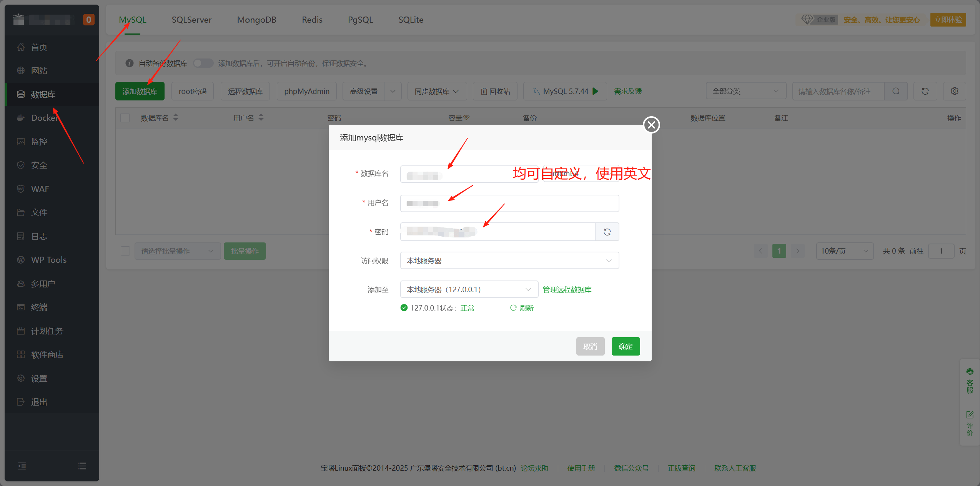
Task: Check the batch operation checkbox below table
Action: 125,251
